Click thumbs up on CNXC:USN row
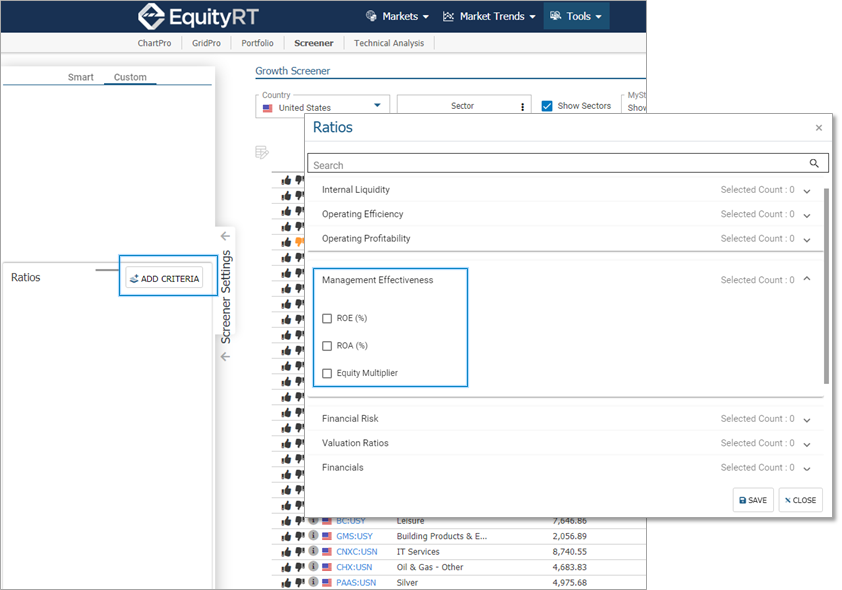This screenshot has height=590, width=842. [x=286, y=551]
